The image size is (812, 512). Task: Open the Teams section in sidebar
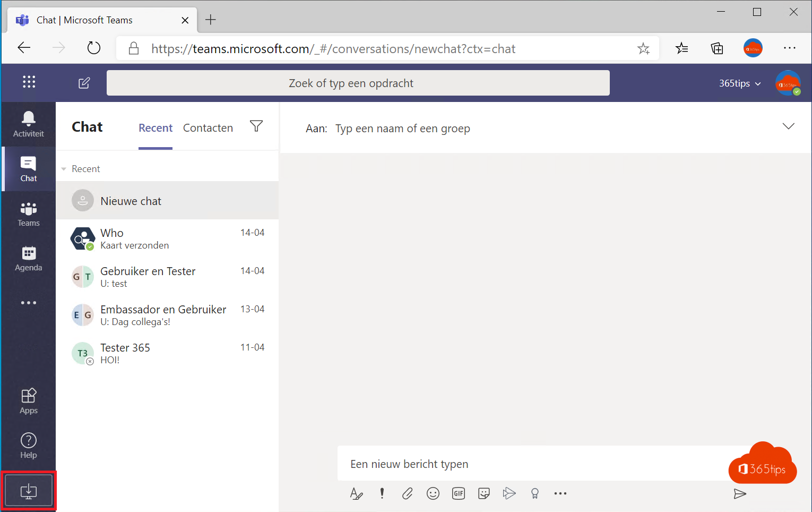[29, 214]
